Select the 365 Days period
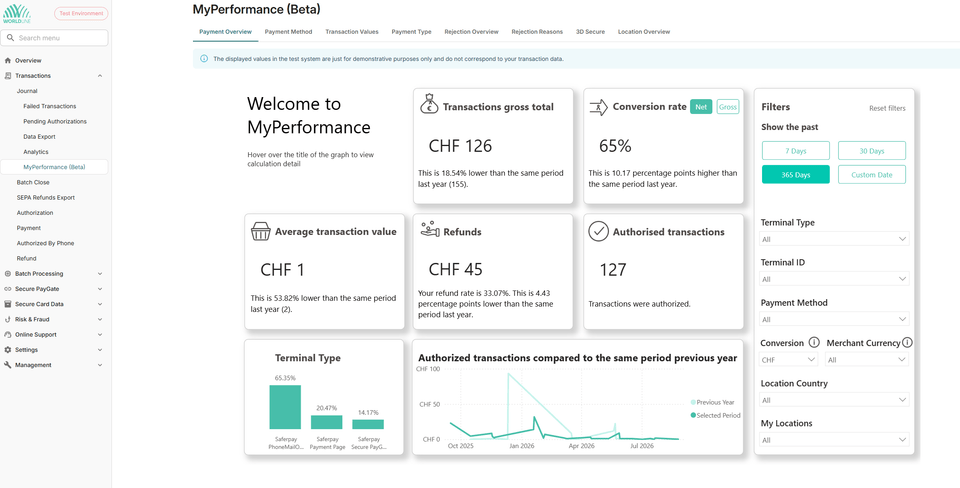Image resolution: width=960 pixels, height=488 pixels. [x=796, y=175]
